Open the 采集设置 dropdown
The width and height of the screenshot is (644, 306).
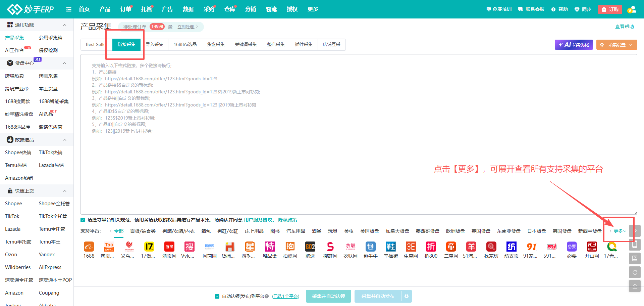pos(616,45)
